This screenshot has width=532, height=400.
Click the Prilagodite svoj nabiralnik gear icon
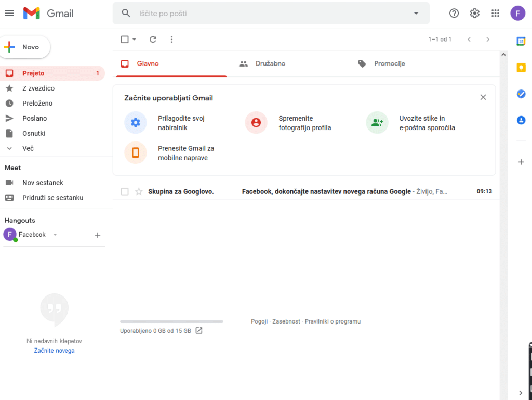pos(136,123)
